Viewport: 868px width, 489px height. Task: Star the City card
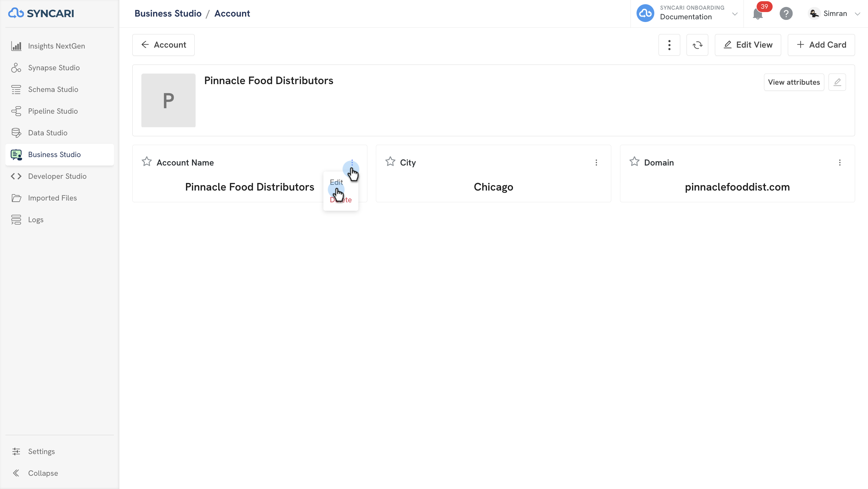pos(390,162)
